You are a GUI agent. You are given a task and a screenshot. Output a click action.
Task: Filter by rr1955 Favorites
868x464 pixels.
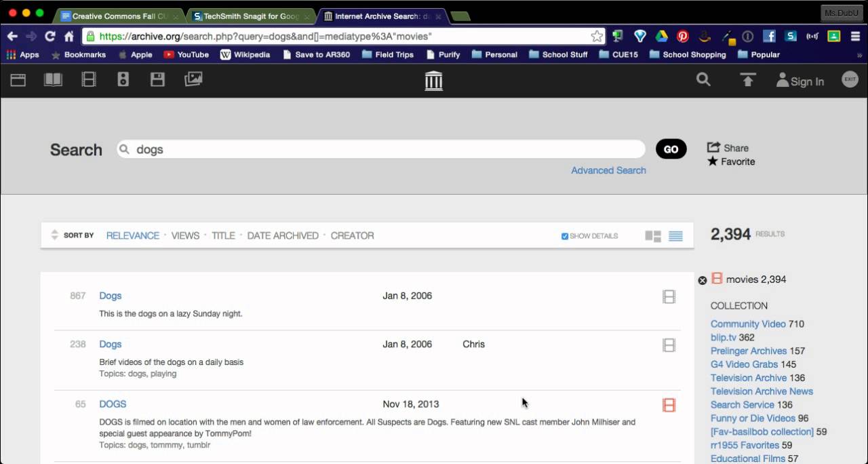click(745, 445)
